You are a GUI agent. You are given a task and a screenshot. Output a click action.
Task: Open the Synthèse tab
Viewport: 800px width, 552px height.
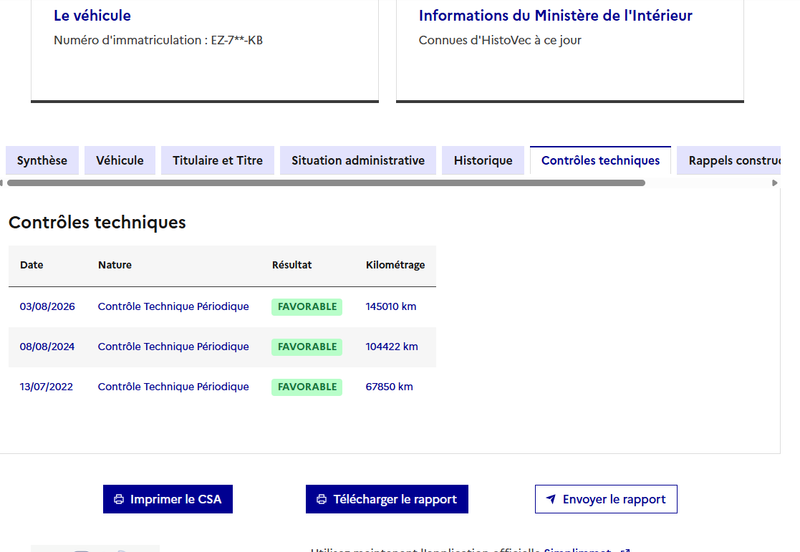click(x=42, y=160)
